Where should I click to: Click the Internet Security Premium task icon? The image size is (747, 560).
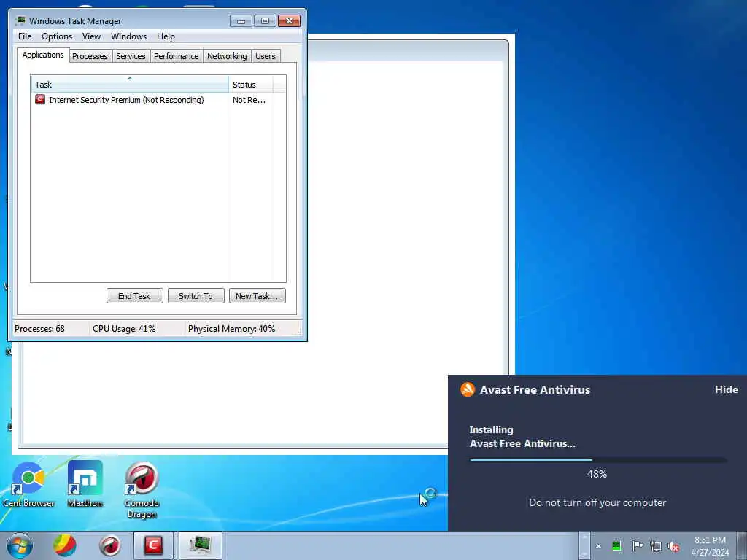(x=40, y=99)
